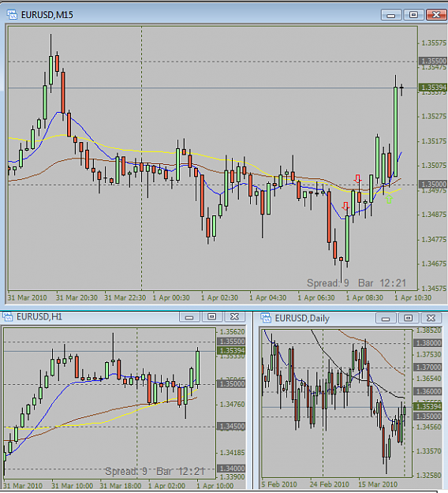Screen dimensions: 448x493
Task: Close the EURUSD,H1 chart window
Action: [234, 317]
